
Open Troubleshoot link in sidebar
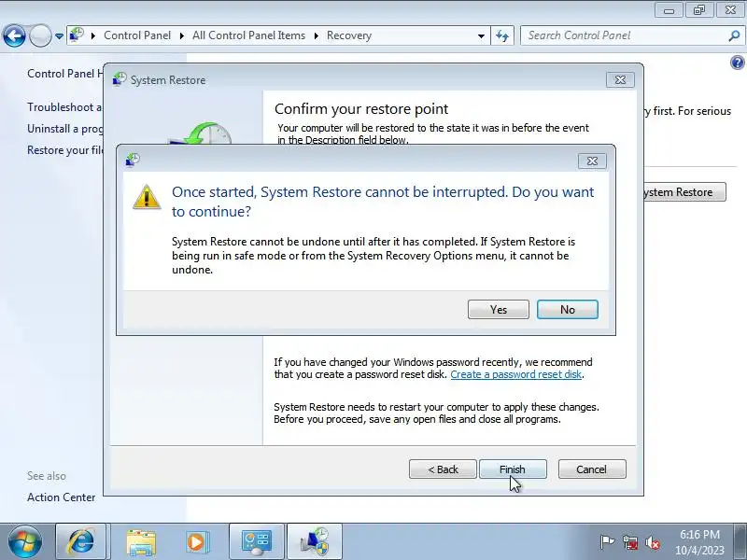click(x=64, y=107)
